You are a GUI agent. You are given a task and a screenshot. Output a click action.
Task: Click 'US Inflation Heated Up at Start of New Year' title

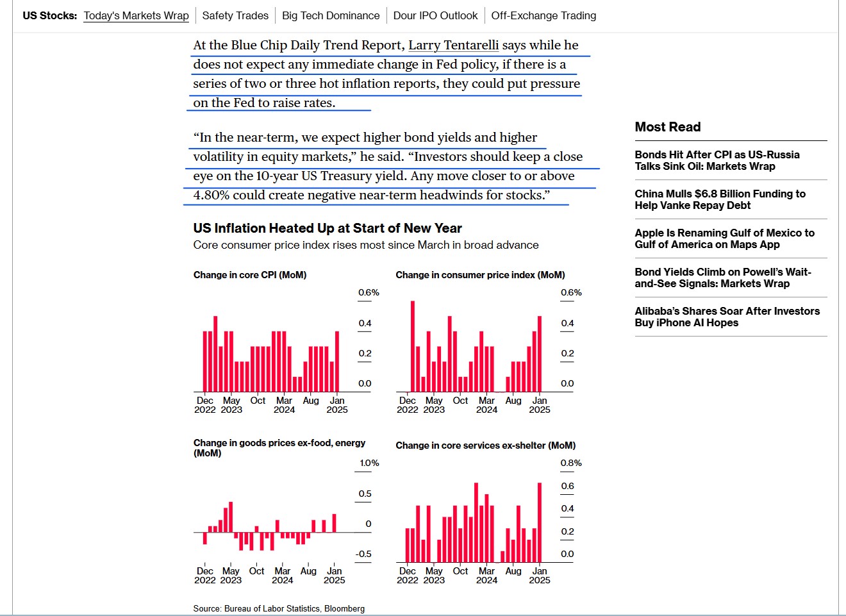[328, 228]
